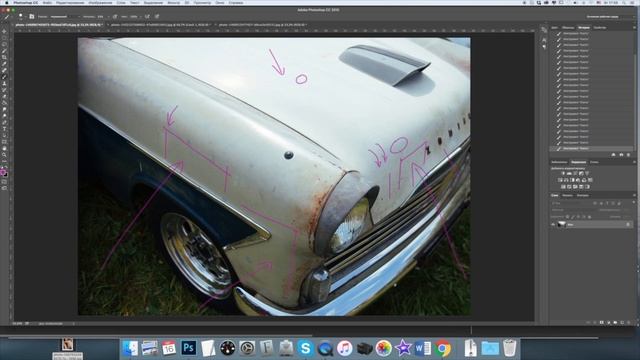This screenshot has width=640, height=360.
Task: Create a new layer from Layers panel
Action: click(623, 322)
